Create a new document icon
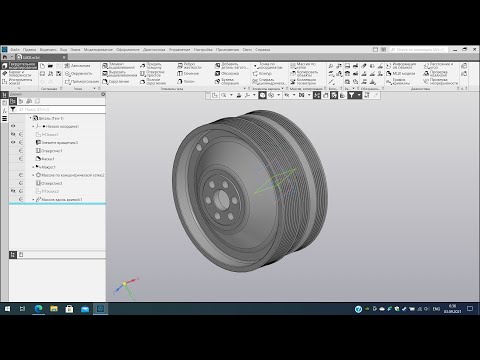Image resolution: width=480 pixels, height=360 pixels. tap(42, 66)
